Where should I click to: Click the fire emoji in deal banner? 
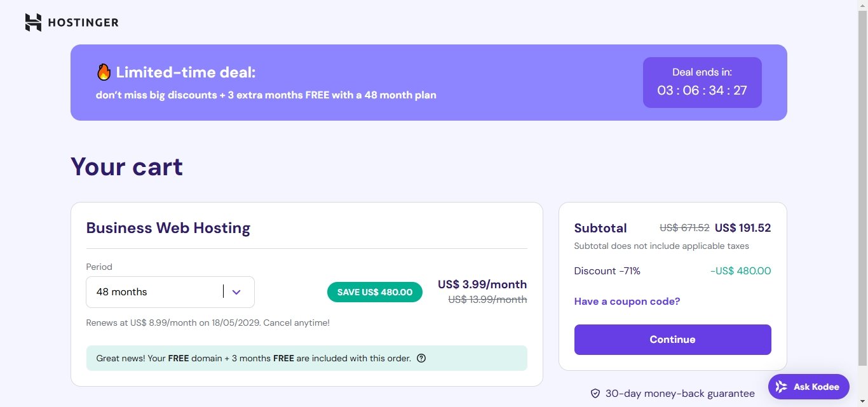click(x=104, y=72)
